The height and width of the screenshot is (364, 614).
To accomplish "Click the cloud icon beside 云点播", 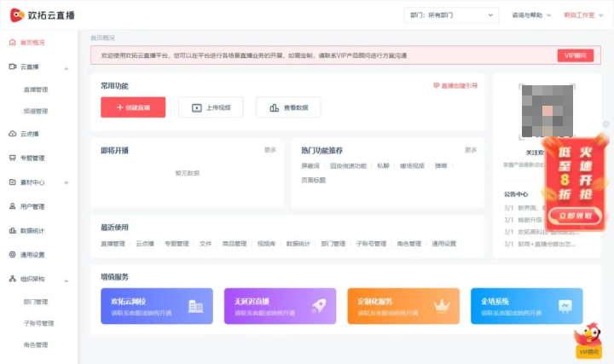I will tap(13, 134).
